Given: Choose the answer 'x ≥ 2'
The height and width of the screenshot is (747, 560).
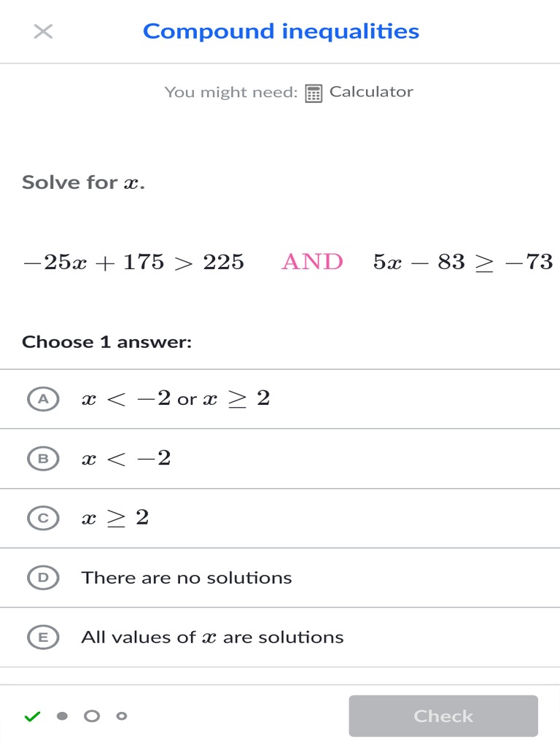Looking at the screenshot, I should click(115, 518).
